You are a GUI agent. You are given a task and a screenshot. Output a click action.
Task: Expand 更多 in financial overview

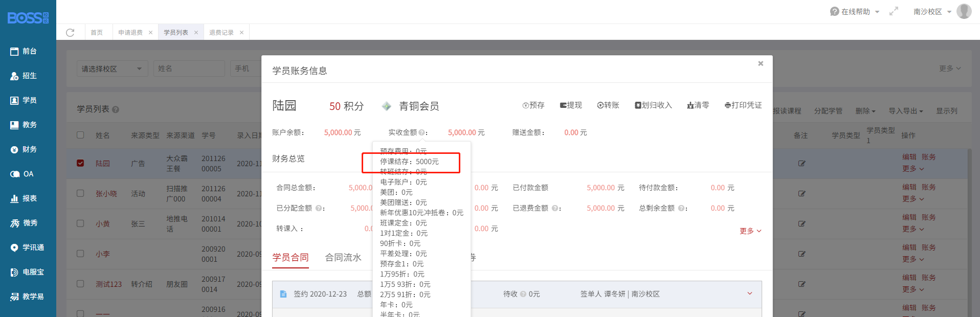coord(750,231)
